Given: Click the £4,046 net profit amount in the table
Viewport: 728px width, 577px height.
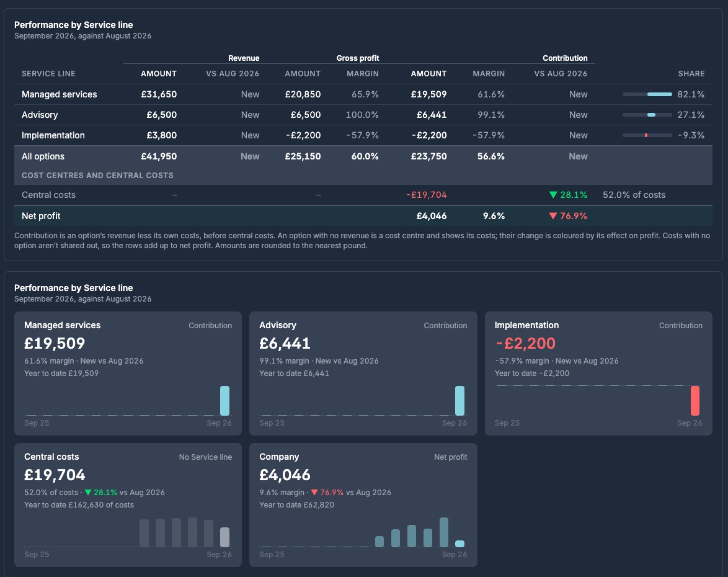Looking at the screenshot, I should pos(432,215).
